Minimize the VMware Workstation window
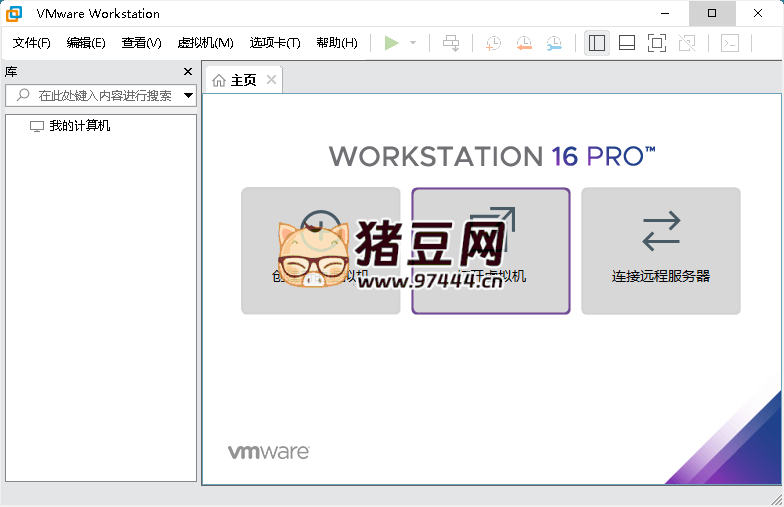The image size is (784, 507). (665, 14)
